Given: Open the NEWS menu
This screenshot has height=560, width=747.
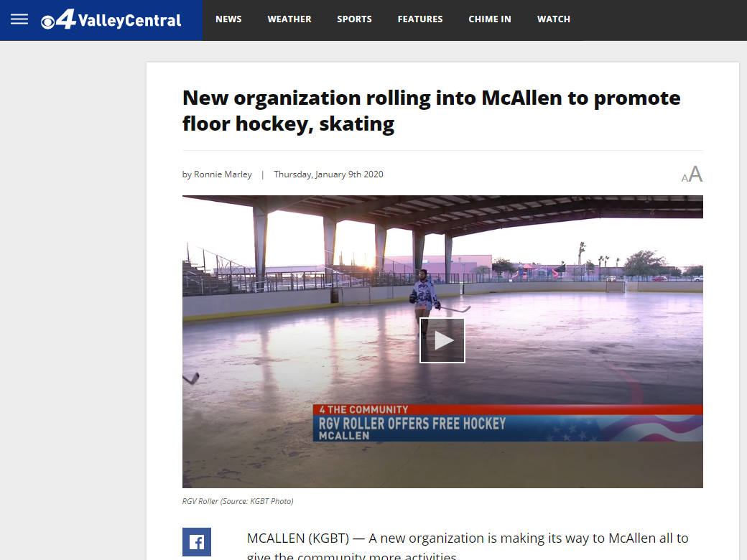Looking at the screenshot, I should tap(228, 19).
